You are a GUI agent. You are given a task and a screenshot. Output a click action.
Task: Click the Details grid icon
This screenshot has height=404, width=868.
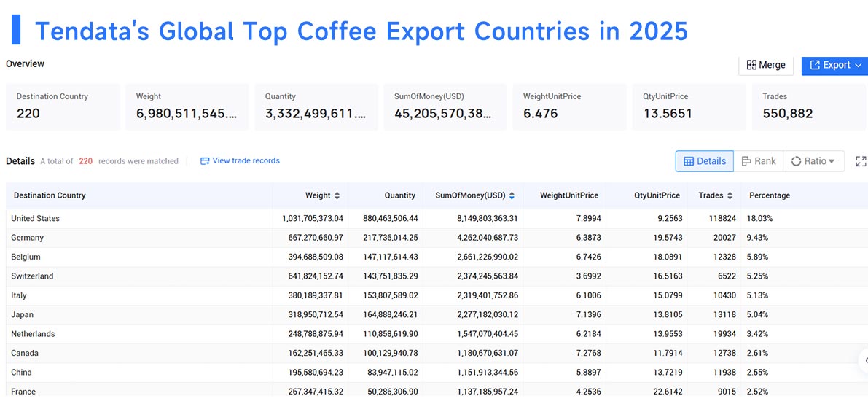[x=689, y=161]
